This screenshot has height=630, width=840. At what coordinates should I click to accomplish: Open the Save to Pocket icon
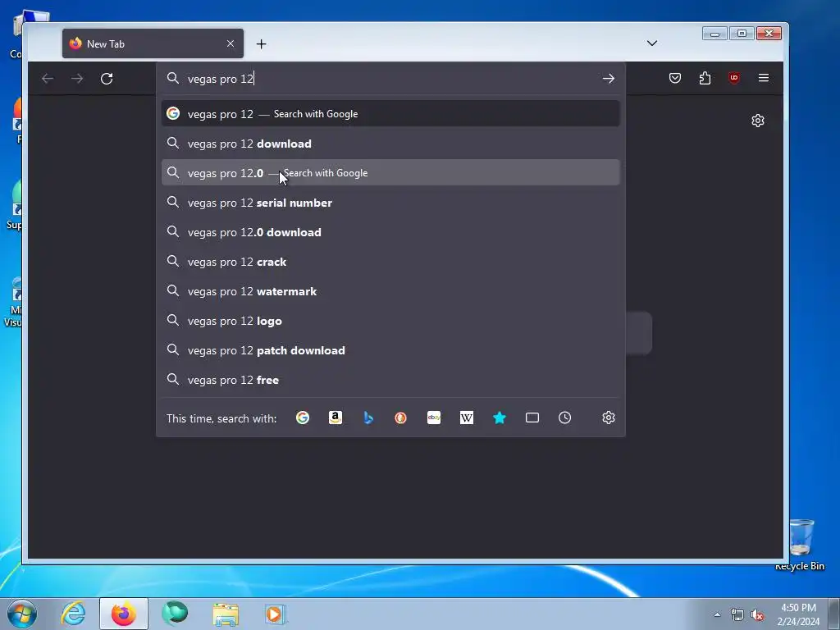pos(675,78)
